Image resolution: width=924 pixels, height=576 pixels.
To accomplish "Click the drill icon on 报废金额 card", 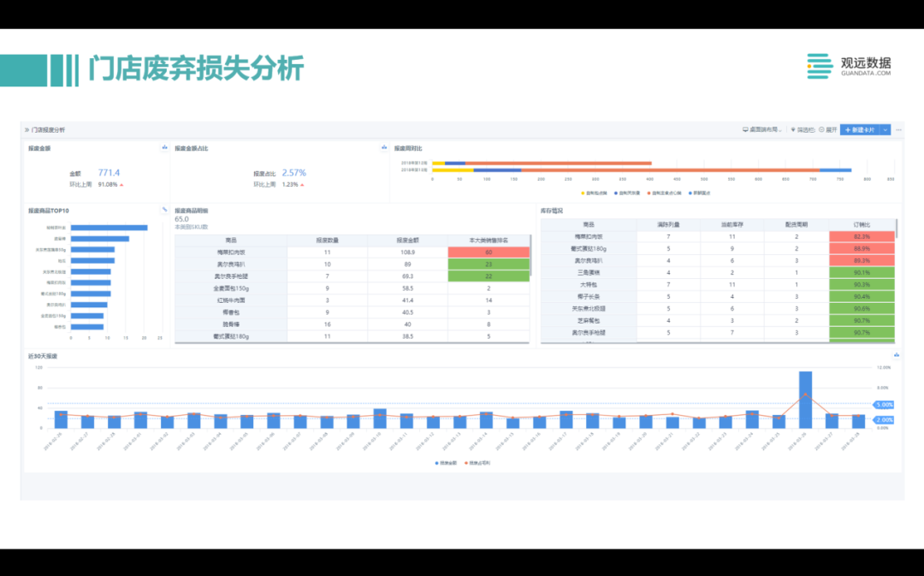I will click(164, 148).
